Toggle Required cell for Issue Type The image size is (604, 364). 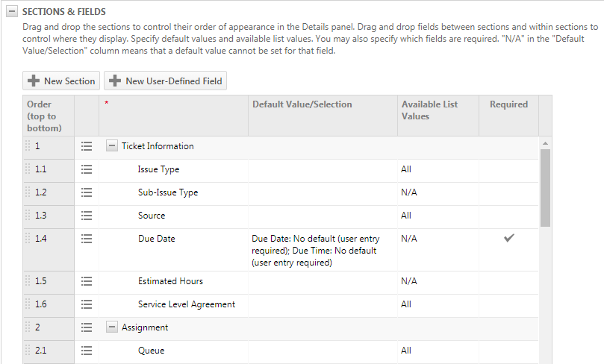pos(508,169)
